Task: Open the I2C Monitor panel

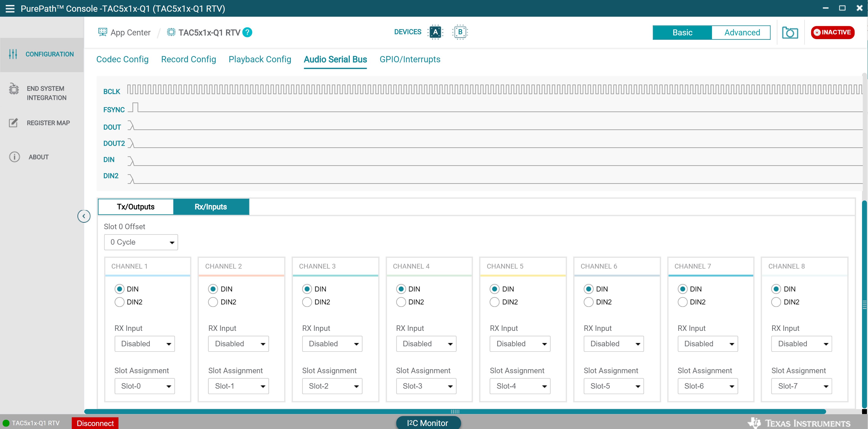Action: (x=428, y=423)
